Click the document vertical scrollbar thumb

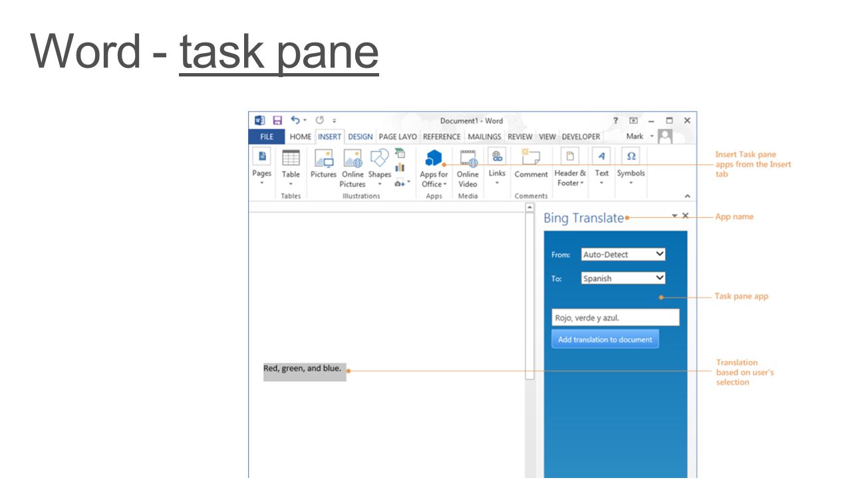click(529, 296)
